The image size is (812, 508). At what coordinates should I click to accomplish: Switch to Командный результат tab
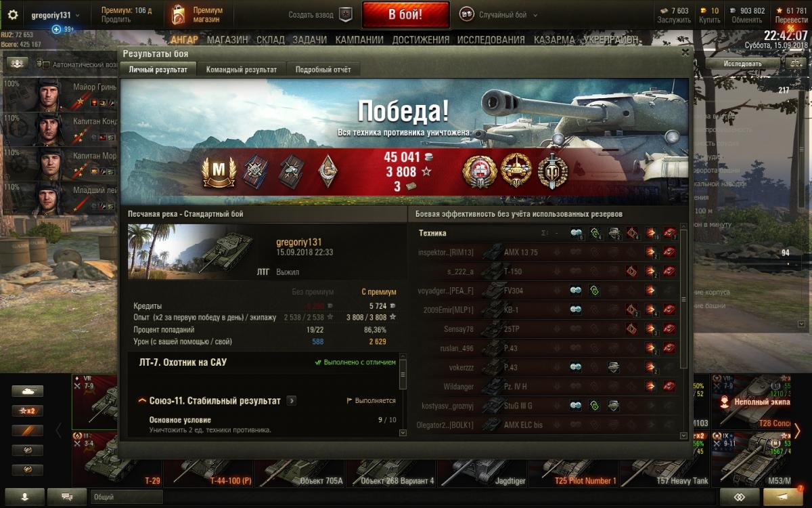tap(242, 69)
